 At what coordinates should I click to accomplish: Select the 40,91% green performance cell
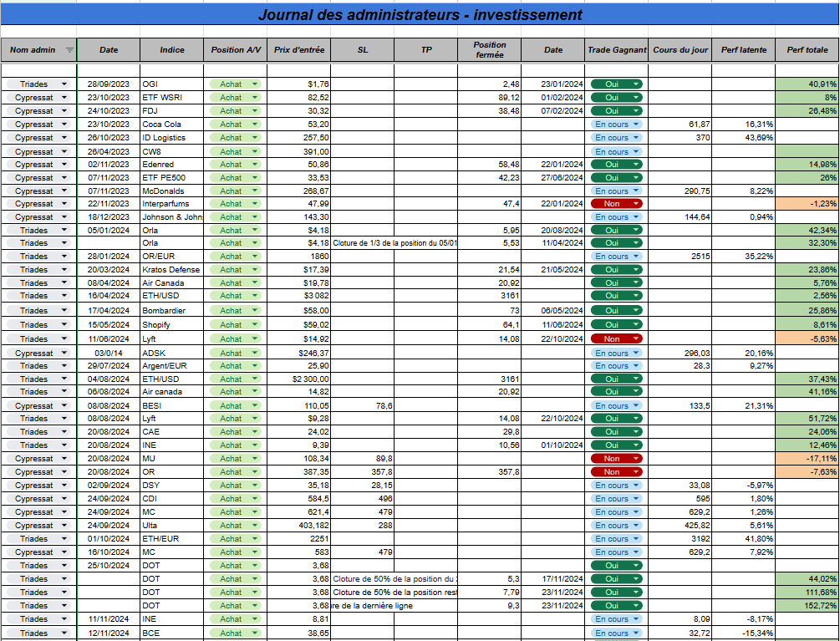[807, 84]
